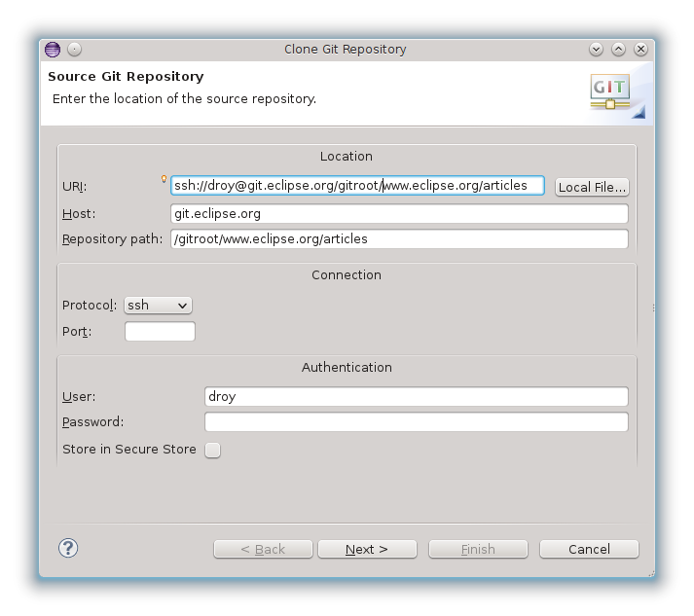694x616 pixels.
Task: Maximize the Clone Git Repository dialog
Action: click(618, 49)
